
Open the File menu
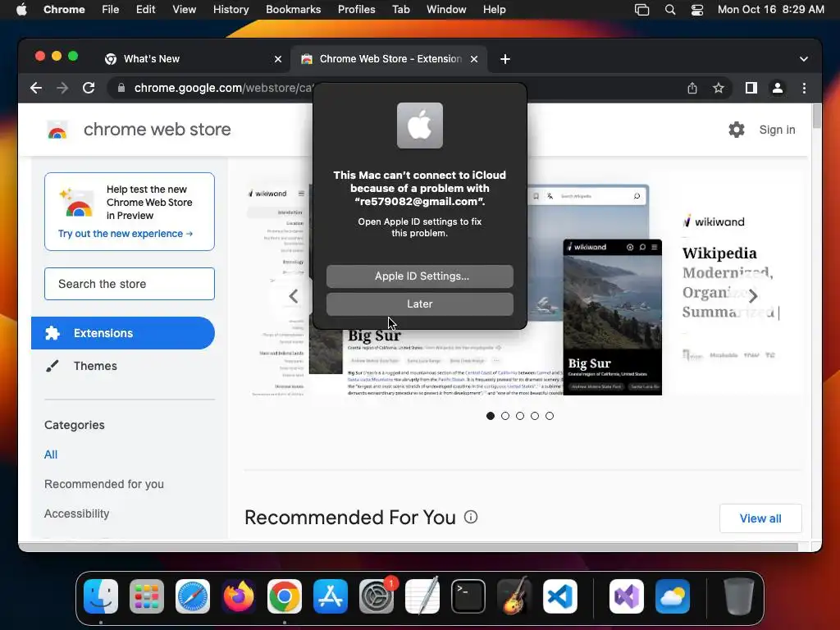tap(111, 9)
